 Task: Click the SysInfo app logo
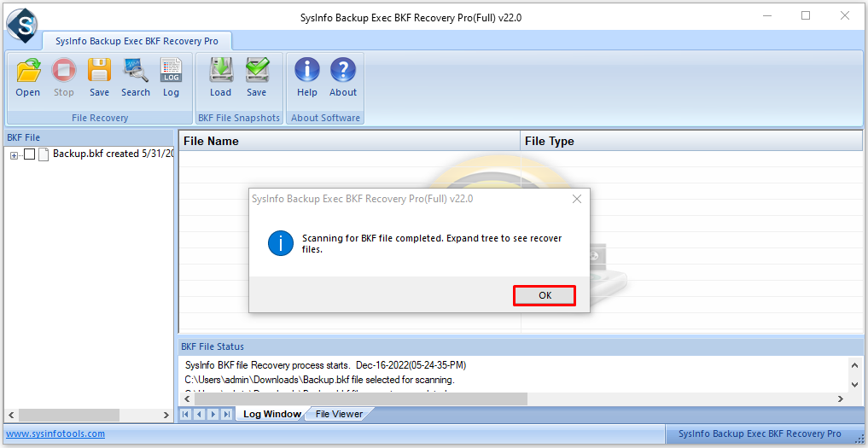[22, 25]
